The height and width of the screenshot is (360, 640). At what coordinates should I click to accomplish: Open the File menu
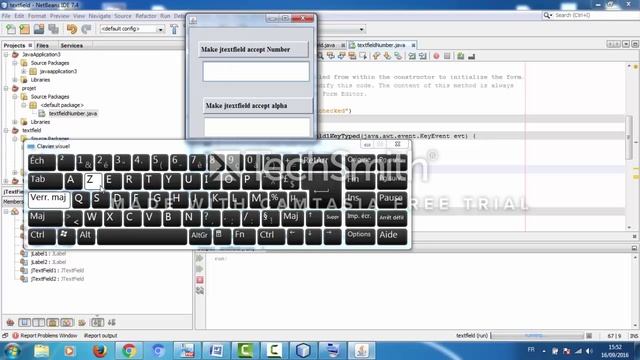click(6, 16)
